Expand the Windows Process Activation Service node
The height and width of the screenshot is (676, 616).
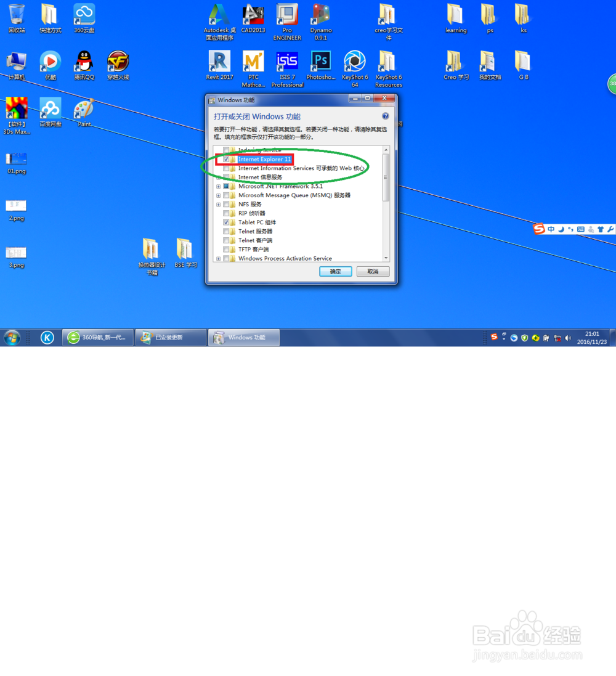pos(219,259)
